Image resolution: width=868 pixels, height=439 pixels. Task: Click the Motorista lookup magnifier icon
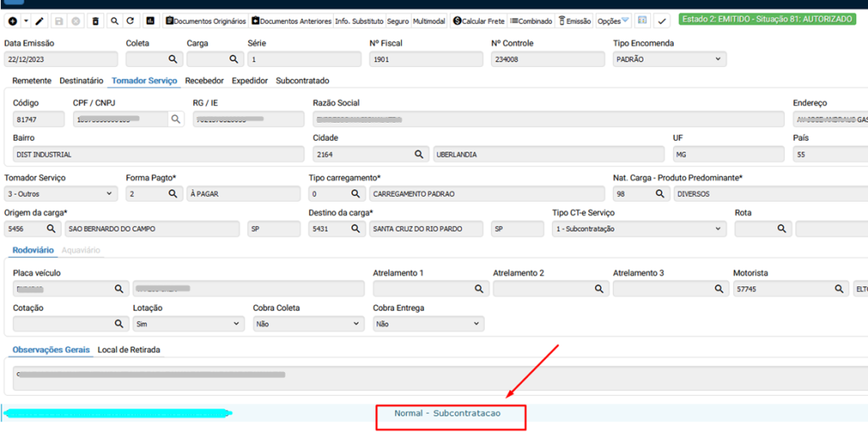click(x=837, y=289)
